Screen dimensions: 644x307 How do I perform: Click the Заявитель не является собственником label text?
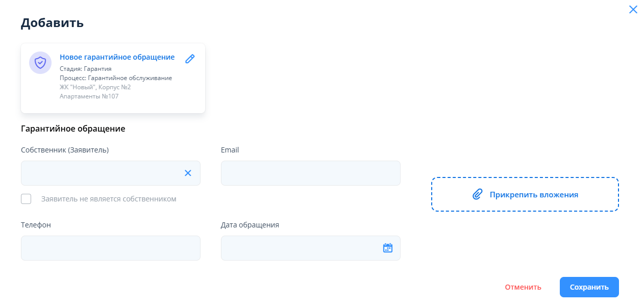click(x=109, y=199)
